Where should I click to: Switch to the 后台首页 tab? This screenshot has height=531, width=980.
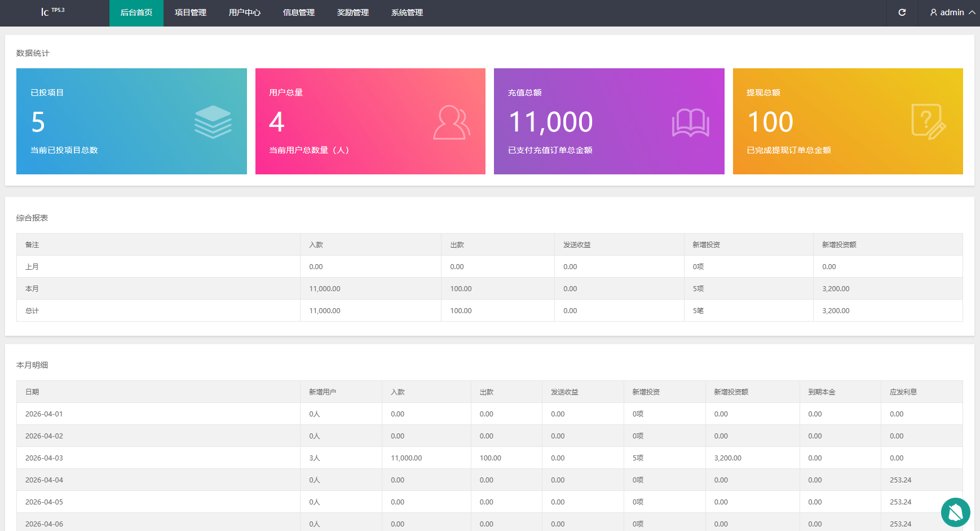coord(136,12)
